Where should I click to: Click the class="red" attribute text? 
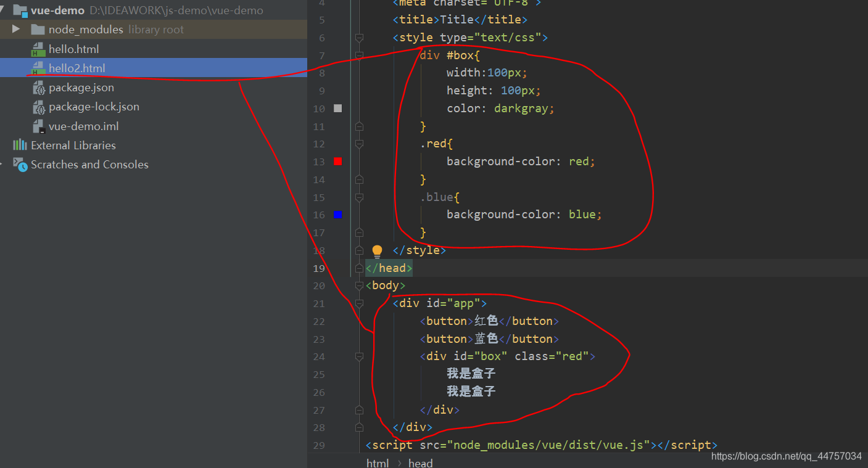point(552,356)
